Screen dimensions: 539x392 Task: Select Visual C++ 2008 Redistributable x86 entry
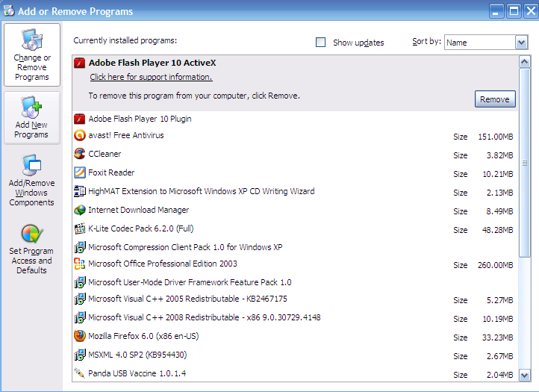(295, 318)
